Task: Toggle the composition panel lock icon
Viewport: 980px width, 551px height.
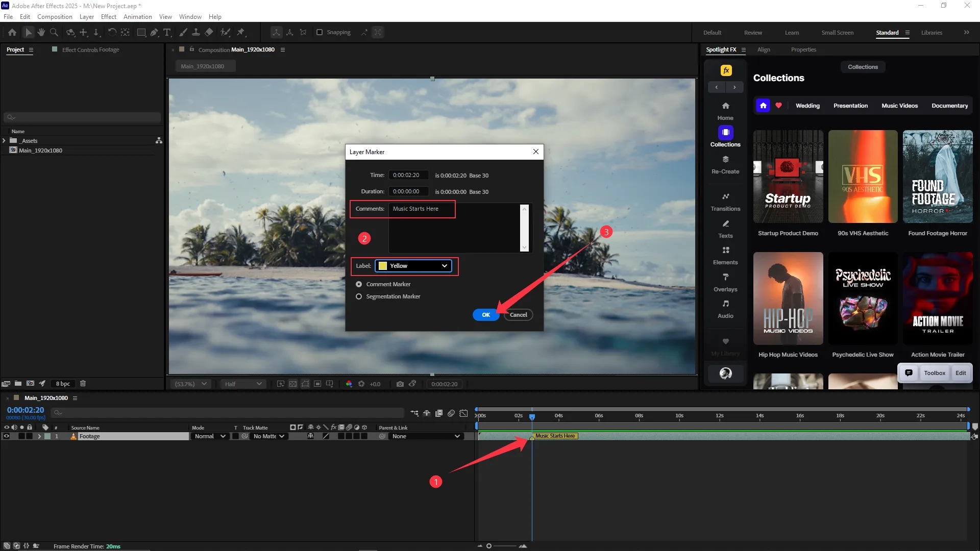Action: (192, 49)
